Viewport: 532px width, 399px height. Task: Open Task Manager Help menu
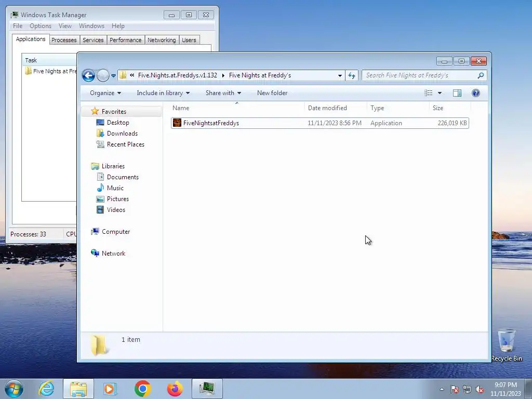(x=118, y=26)
